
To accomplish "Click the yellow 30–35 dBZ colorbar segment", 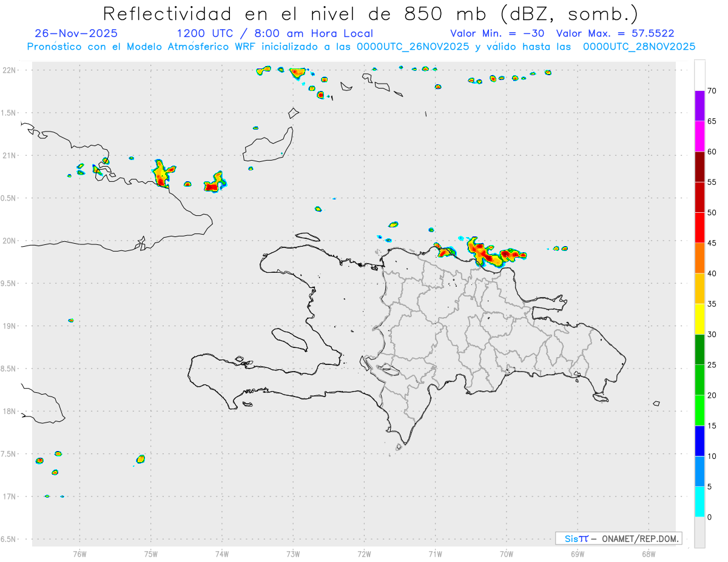I will coord(699,319).
